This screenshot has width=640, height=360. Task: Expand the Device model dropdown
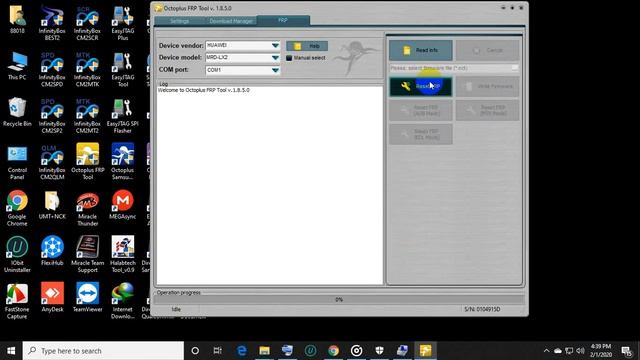pyautogui.click(x=276, y=58)
